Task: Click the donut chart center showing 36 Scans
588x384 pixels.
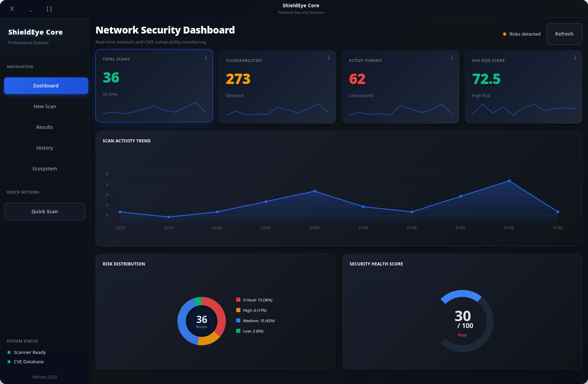Action: point(202,321)
